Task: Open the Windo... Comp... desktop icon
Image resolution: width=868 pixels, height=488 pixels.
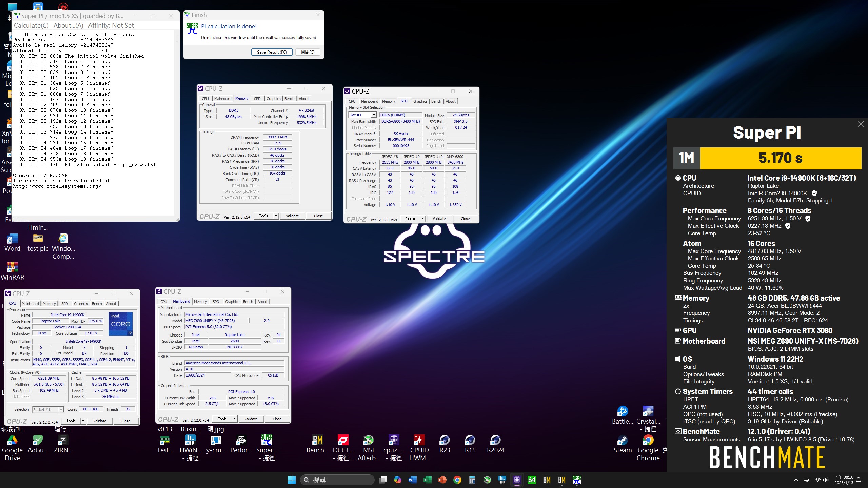Action: pyautogui.click(x=63, y=246)
